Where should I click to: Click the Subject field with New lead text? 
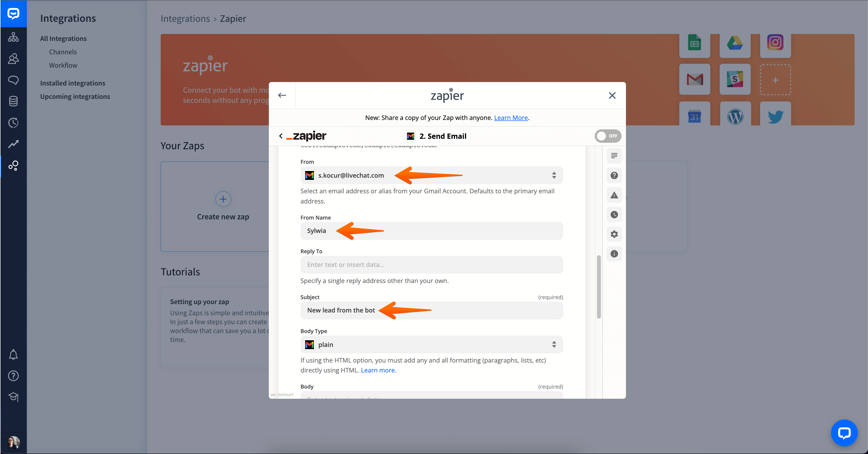[x=432, y=311]
